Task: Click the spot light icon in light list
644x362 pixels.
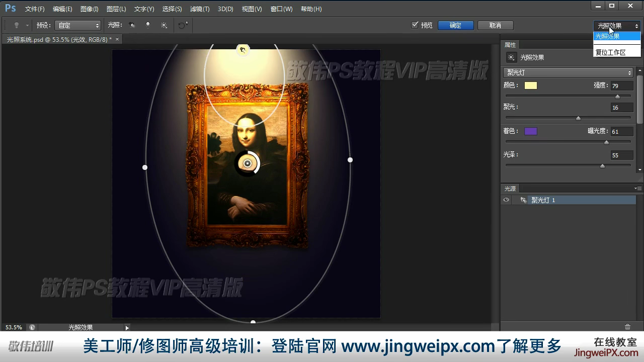Action: click(x=523, y=200)
